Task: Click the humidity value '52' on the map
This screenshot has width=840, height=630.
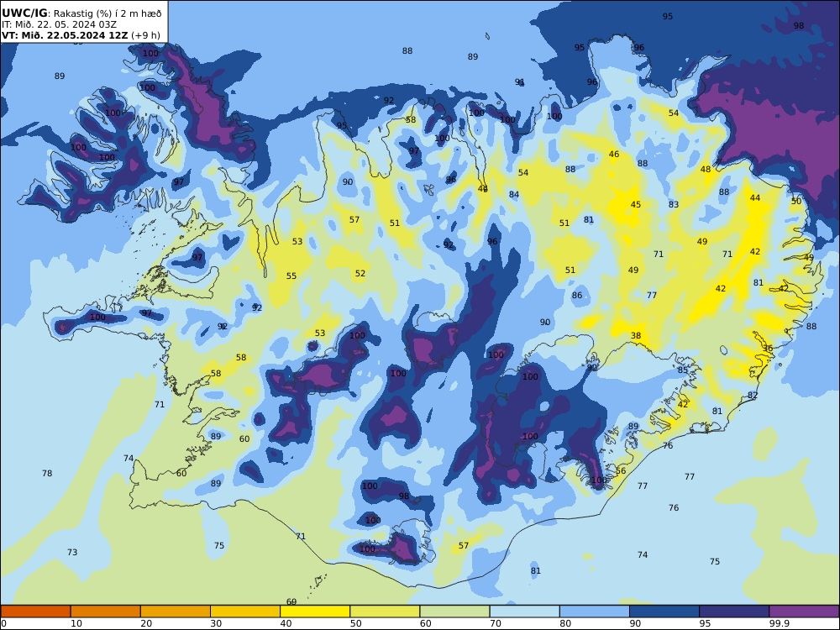Action: coord(360,273)
